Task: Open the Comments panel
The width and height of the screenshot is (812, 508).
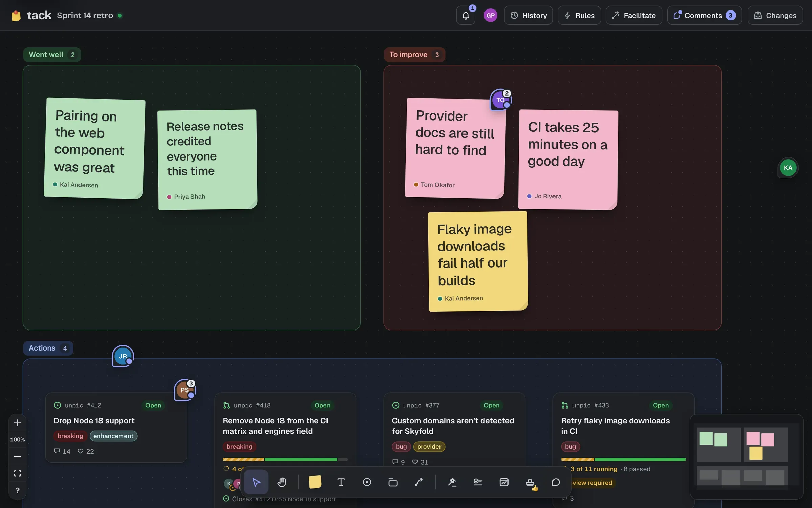Action: pyautogui.click(x=704, y=15)
